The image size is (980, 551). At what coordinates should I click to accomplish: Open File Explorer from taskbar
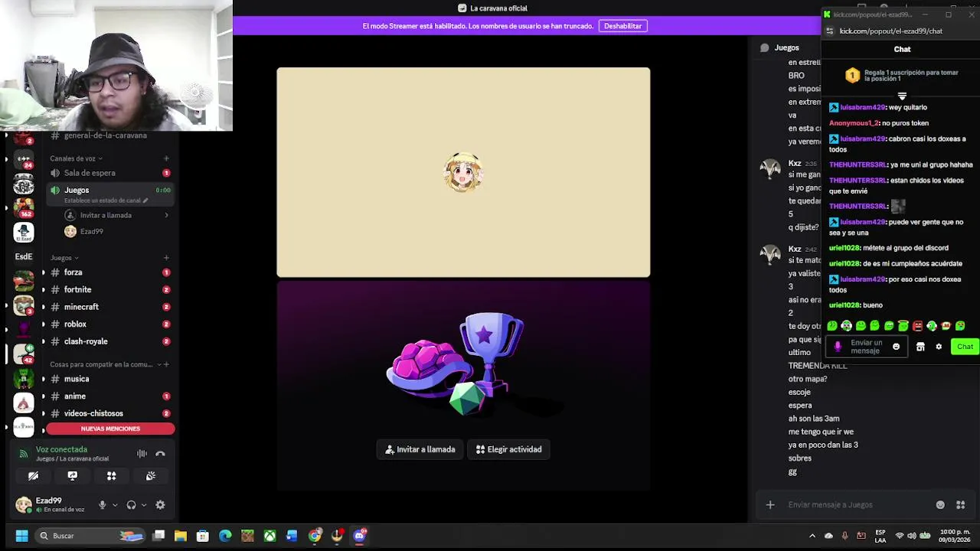pos(181,536)
